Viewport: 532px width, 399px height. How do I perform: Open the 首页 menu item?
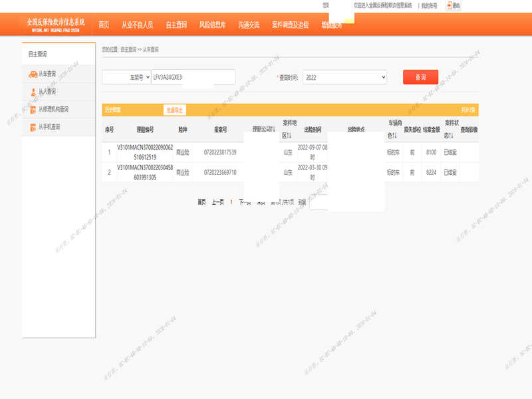[x=104, y=25]
